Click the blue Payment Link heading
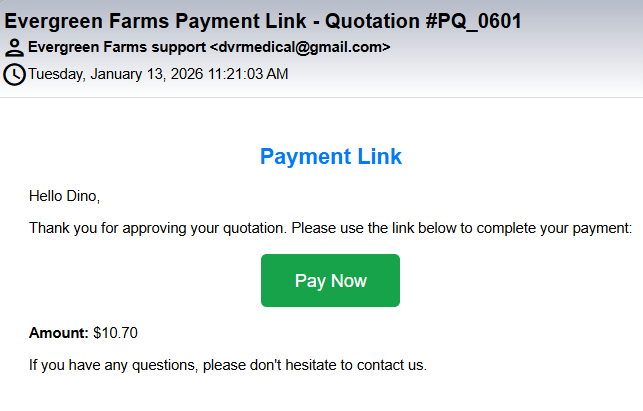 [x=330, y=156]
